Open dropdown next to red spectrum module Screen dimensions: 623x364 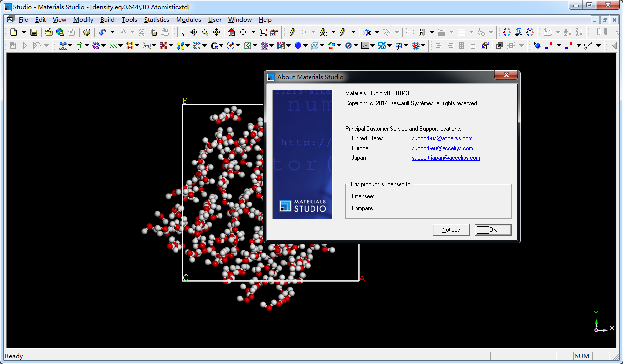[372, 45]
